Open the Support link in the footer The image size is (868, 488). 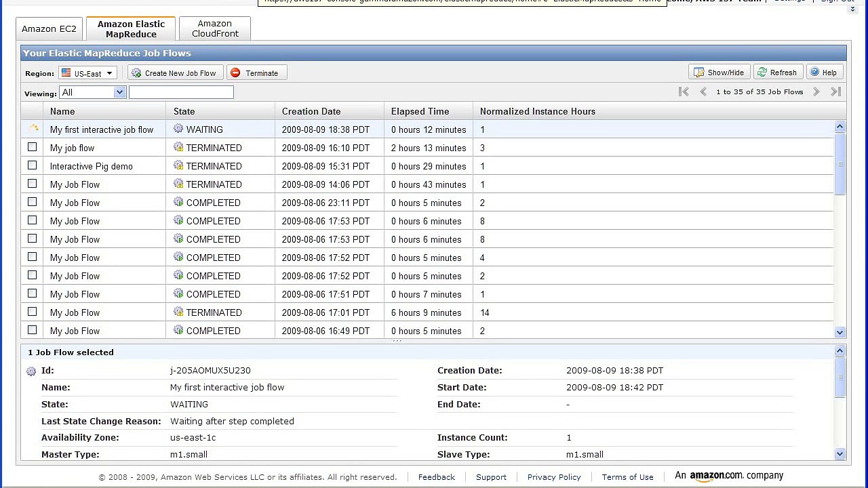(x=491, y=477)
